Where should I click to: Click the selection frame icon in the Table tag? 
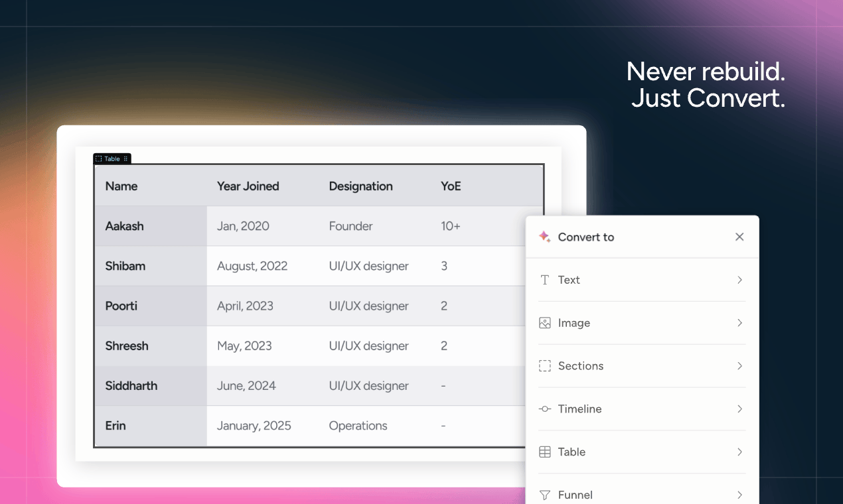click(97, 158)
